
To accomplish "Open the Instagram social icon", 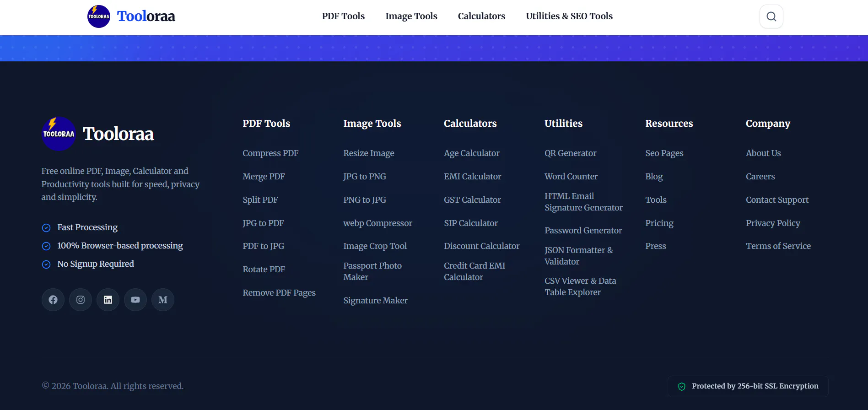I will pos(81,300).
